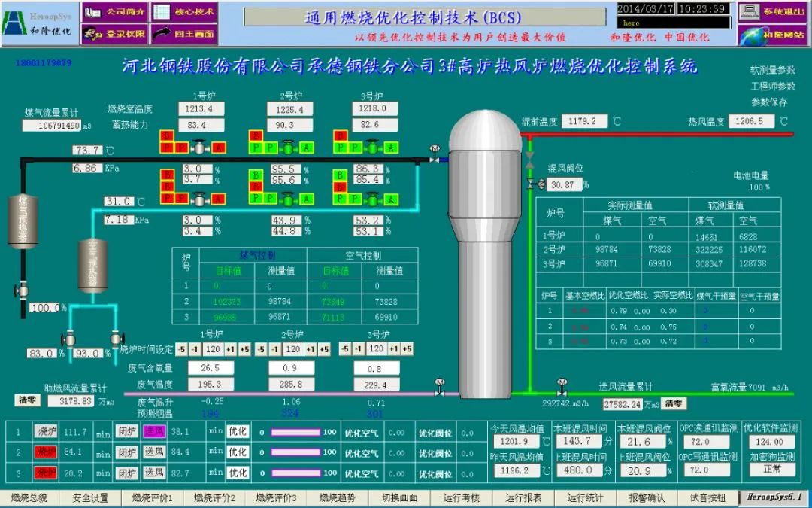The height and width of the screenshot is (508, 812).
Task: Open the 燃烧总貌 tab
Action: 29,498
